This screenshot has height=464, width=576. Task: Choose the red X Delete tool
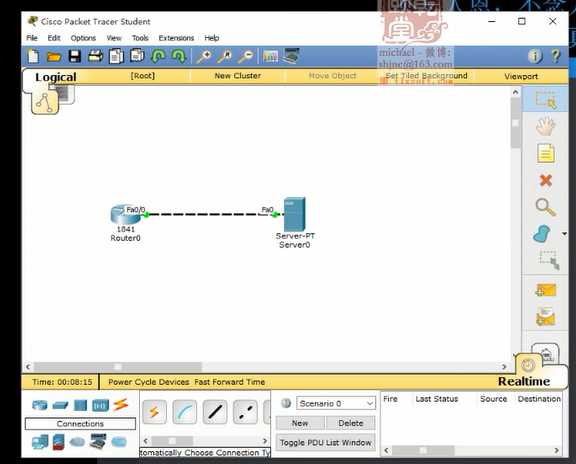pyautogui.click(x=546, y=180)
